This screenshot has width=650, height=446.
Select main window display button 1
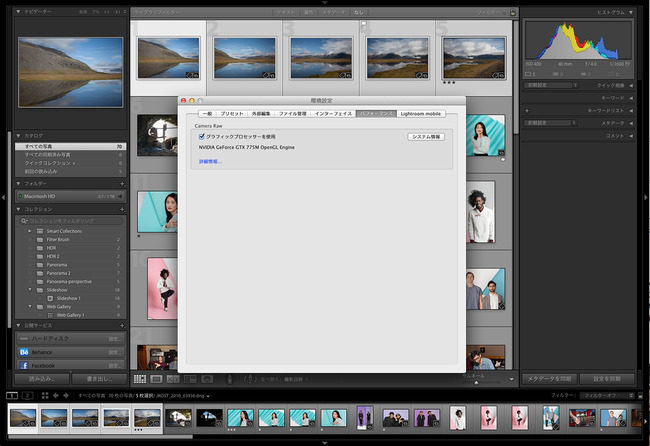[x=12, y=395]
